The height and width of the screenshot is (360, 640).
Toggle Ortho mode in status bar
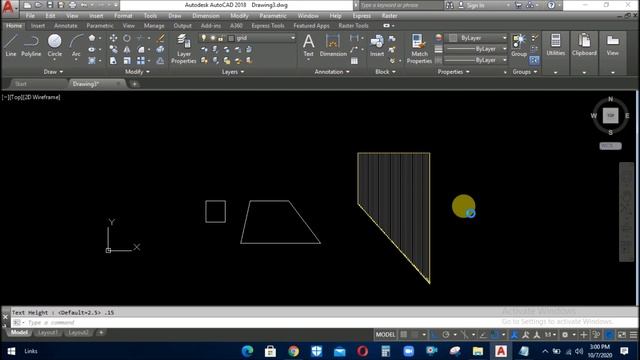pos(434,335)
